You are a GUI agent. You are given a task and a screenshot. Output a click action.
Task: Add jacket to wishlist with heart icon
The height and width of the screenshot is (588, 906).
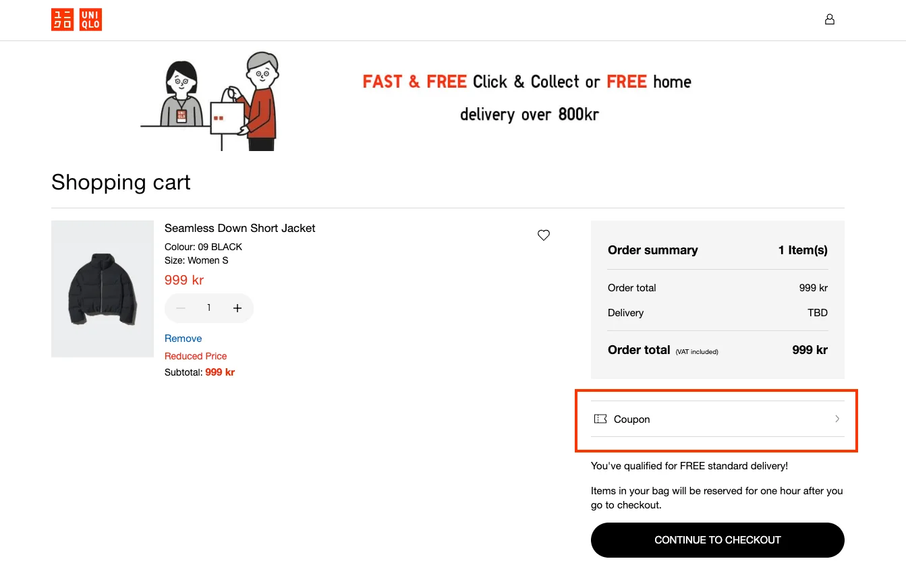tap(544, 235)
